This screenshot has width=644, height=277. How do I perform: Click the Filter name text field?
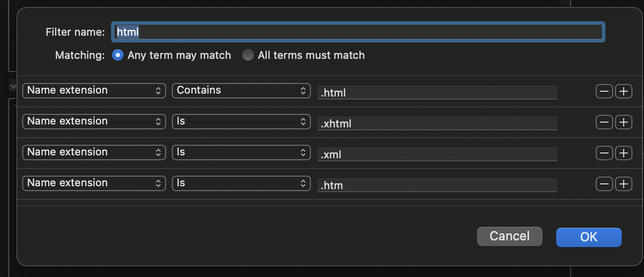pos(357,32)
